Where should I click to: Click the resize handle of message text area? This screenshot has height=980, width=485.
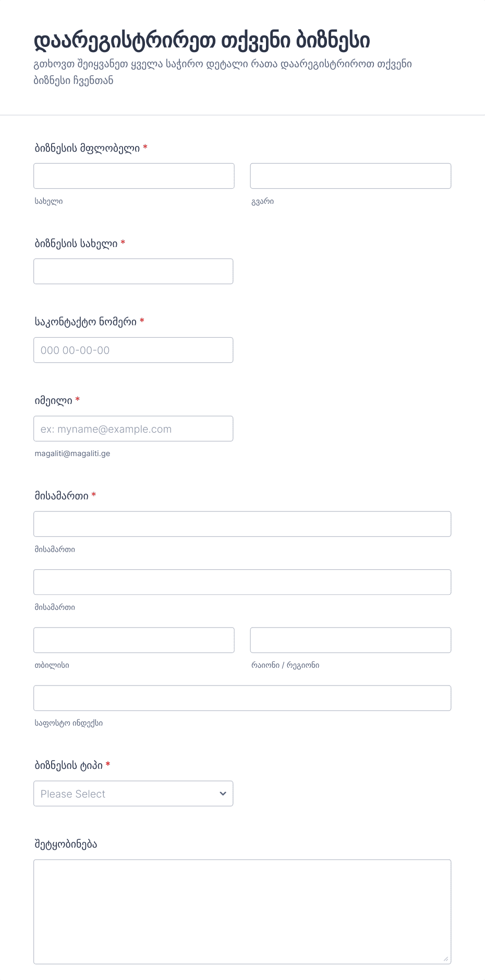[x=445, y=959]
